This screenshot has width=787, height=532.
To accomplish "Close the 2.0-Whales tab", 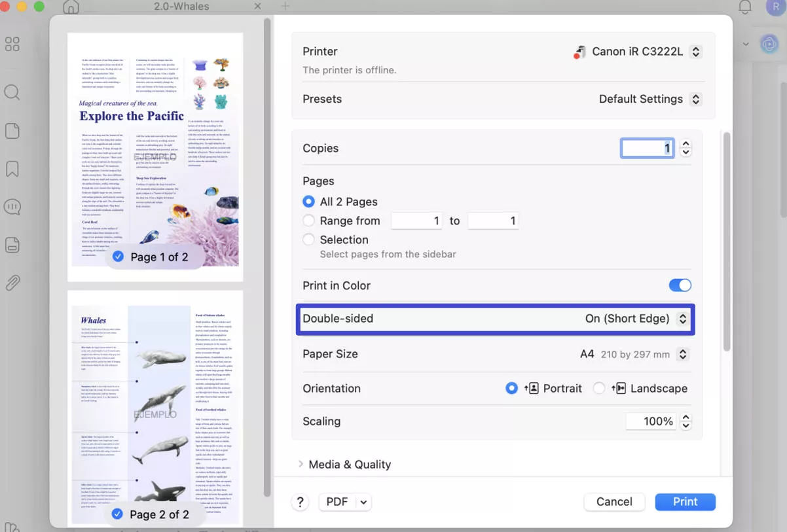I will pos(257,7).
